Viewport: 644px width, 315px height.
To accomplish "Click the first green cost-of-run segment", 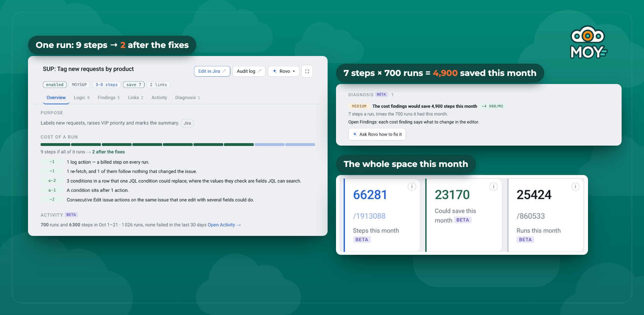I will [x=55, y=145].
